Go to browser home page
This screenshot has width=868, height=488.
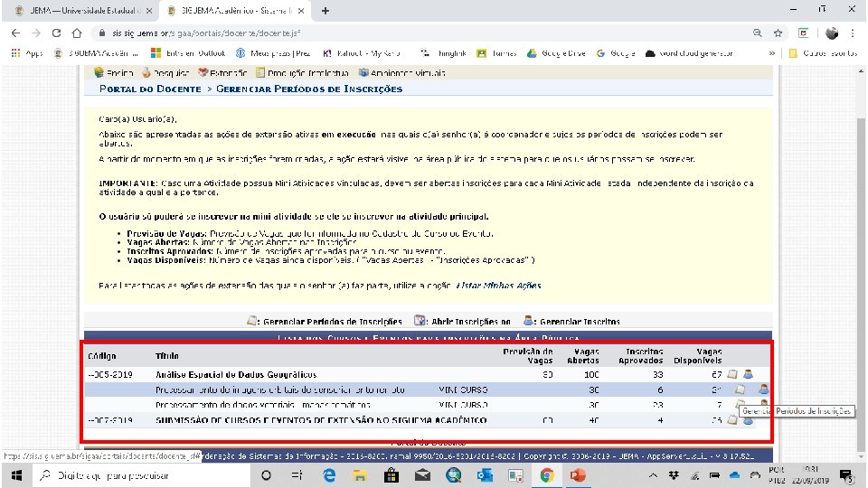tap(77, 33)
